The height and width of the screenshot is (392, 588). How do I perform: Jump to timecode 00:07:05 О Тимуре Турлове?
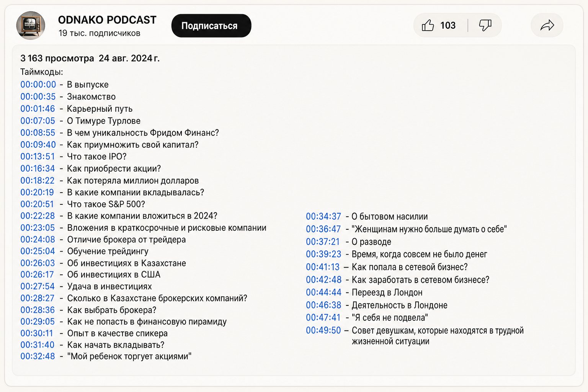pyautogui.click(x=38, y=121)
